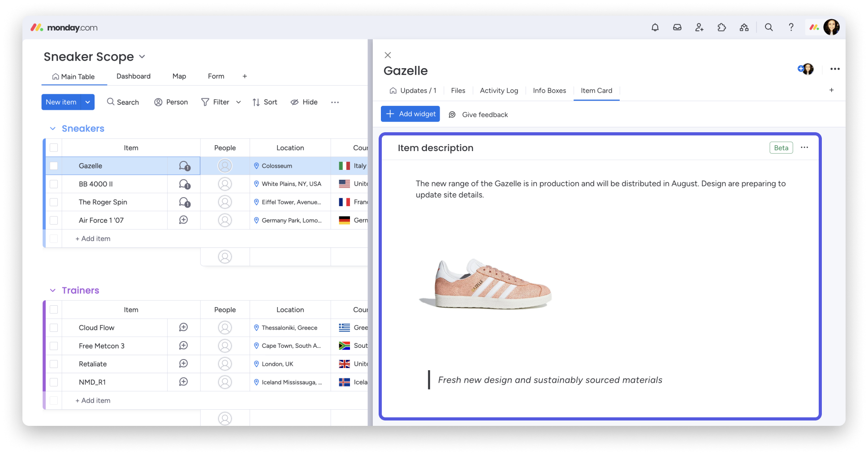Image resolution: width=868 pixels, height=455 pixels.
Task: Open updates for BB 4000 II
Action: (x=184, y=184)
